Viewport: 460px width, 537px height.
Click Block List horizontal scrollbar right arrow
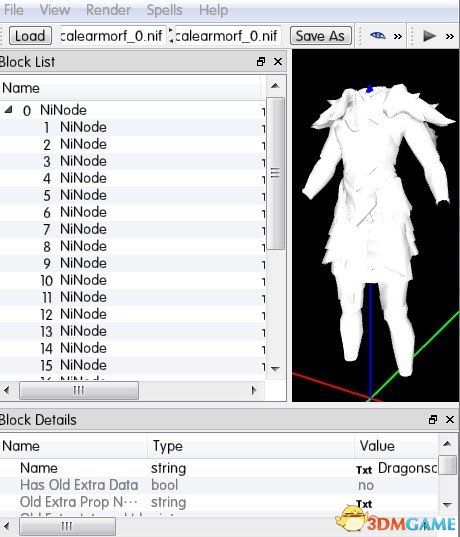pyautogui.click(x=254, y=390)
